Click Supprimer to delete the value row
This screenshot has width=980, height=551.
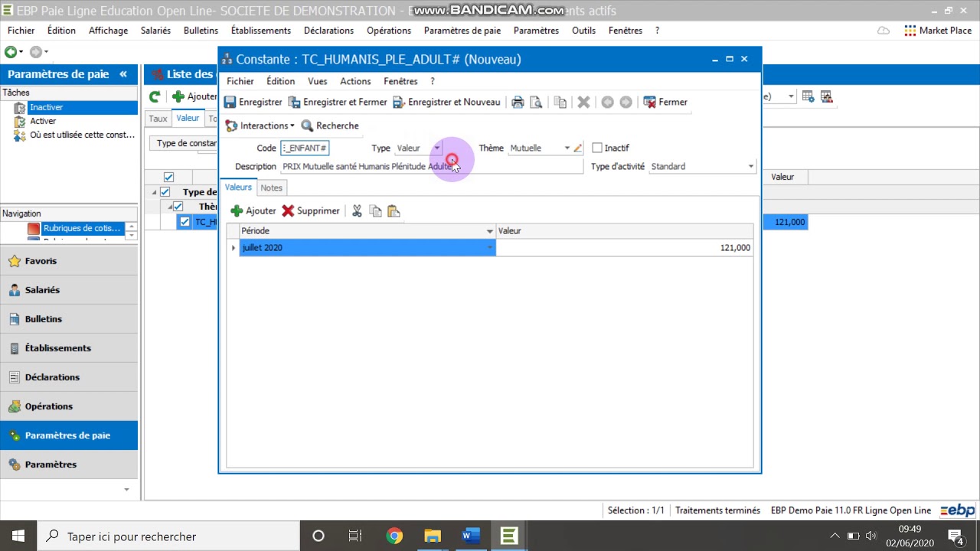click(x=311, y=210)
